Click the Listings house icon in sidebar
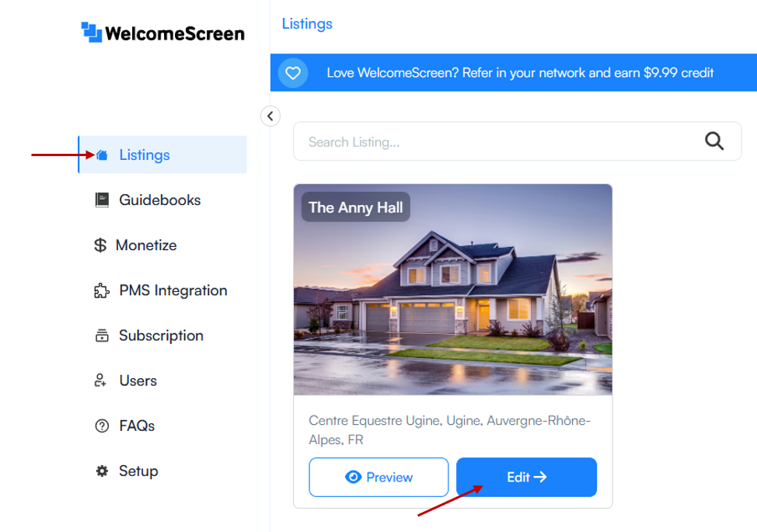The image size is (757, 532). pos(102,155)
